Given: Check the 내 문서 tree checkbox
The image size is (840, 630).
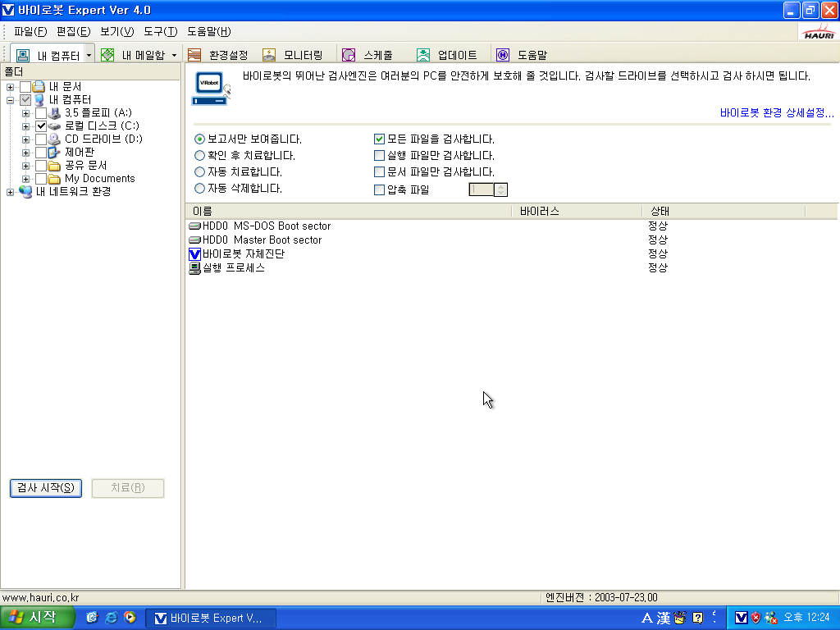Looking at the screenshot, I should coord(25,87).
